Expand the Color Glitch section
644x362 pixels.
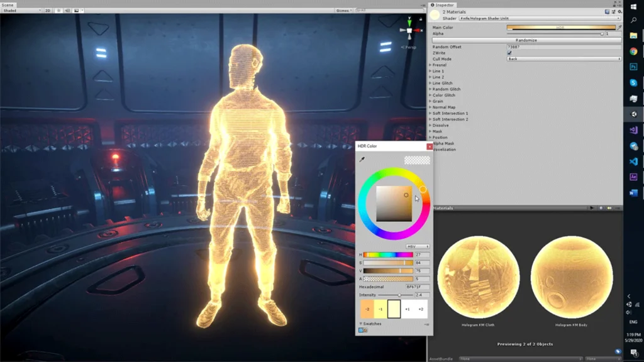443,96
